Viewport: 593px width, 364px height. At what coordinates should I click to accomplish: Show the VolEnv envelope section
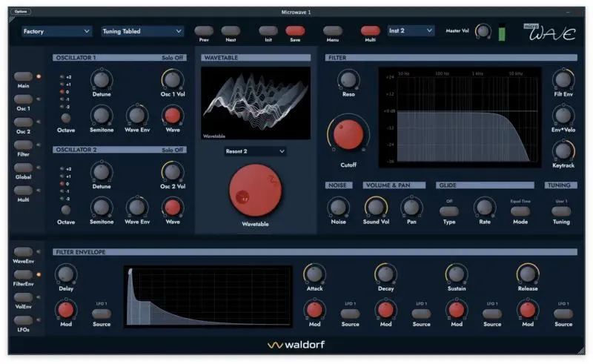coord(24,297)
